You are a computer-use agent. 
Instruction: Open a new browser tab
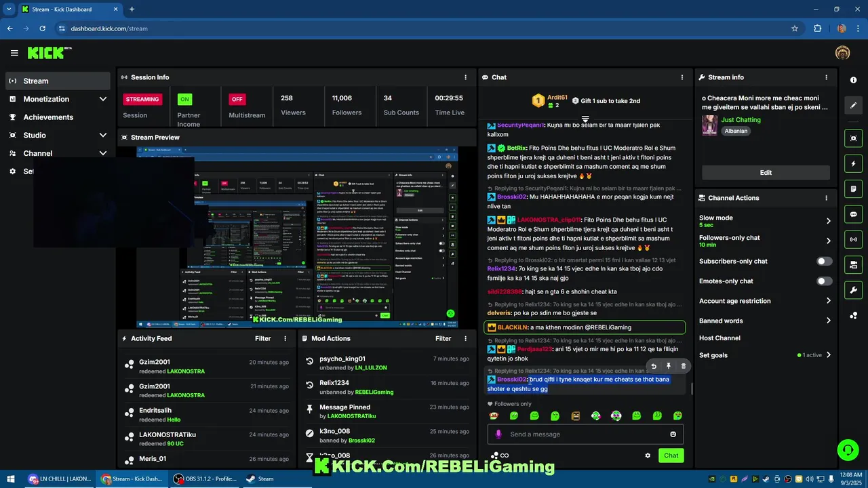click(x=132, y=9)
